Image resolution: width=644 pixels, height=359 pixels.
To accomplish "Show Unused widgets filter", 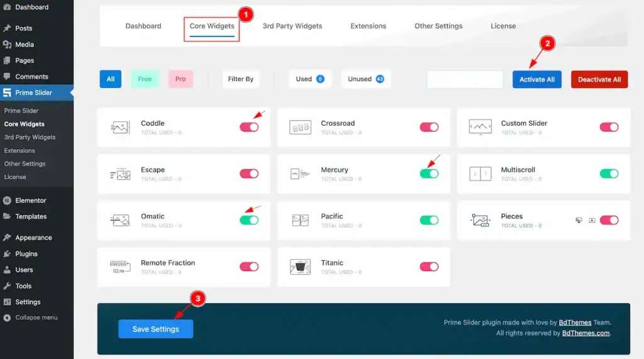I will (x=365, y=79).
